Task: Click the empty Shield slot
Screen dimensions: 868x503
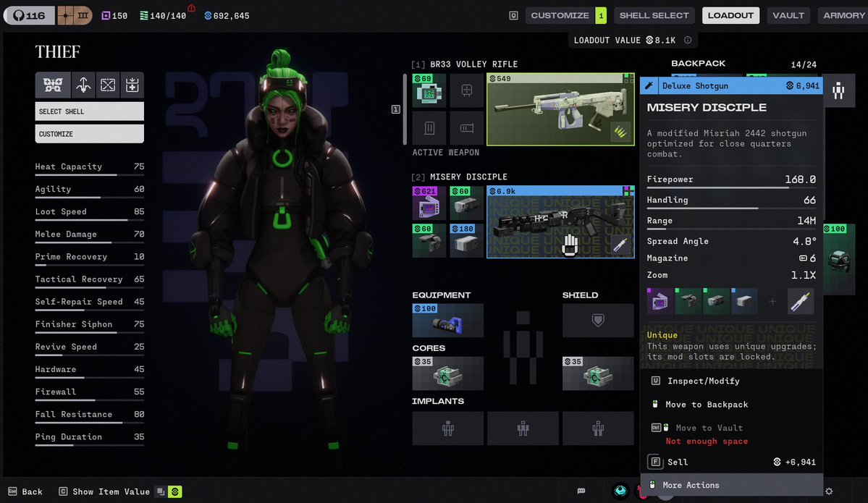Action: [x=598, y=321]
